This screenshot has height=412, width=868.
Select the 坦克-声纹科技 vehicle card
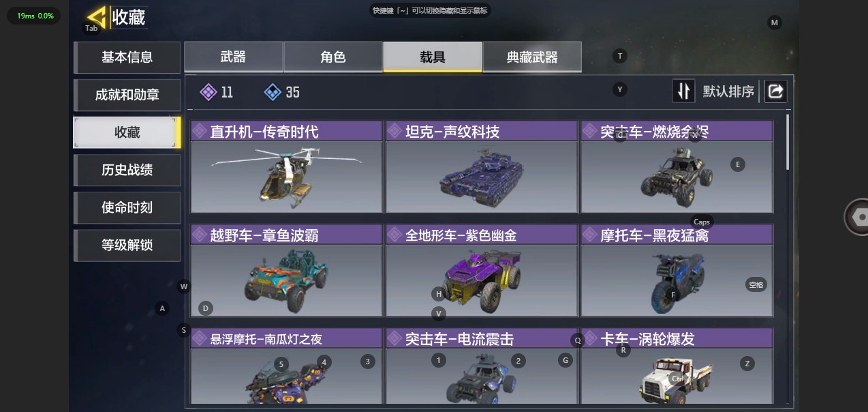tap(482, 167)
